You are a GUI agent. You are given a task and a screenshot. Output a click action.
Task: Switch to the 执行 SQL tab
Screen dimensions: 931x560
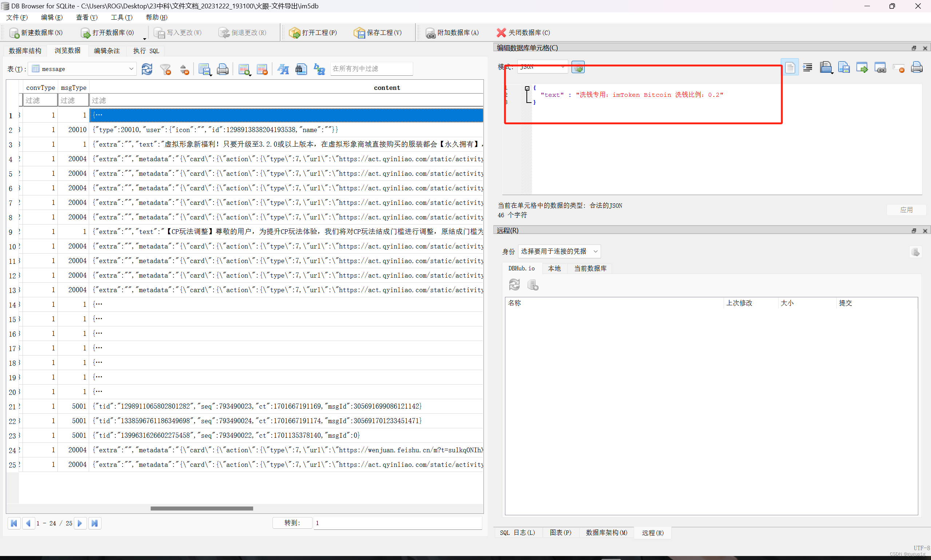[146, 51]
